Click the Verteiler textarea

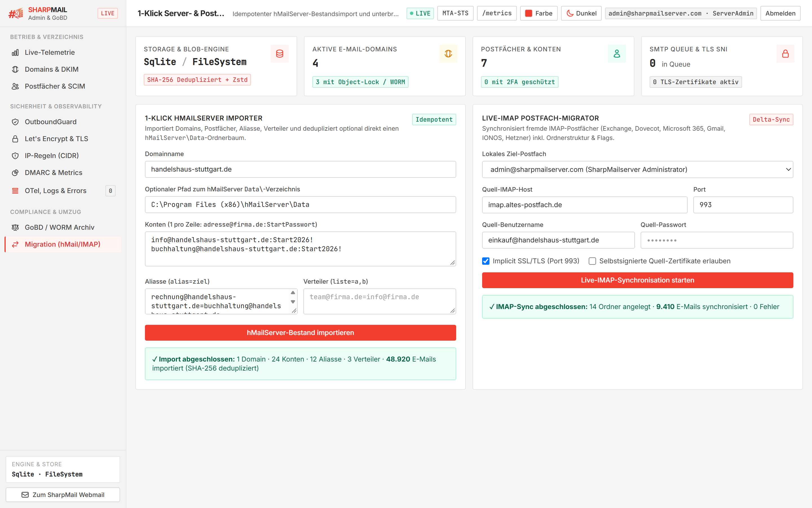click(379, 301)
